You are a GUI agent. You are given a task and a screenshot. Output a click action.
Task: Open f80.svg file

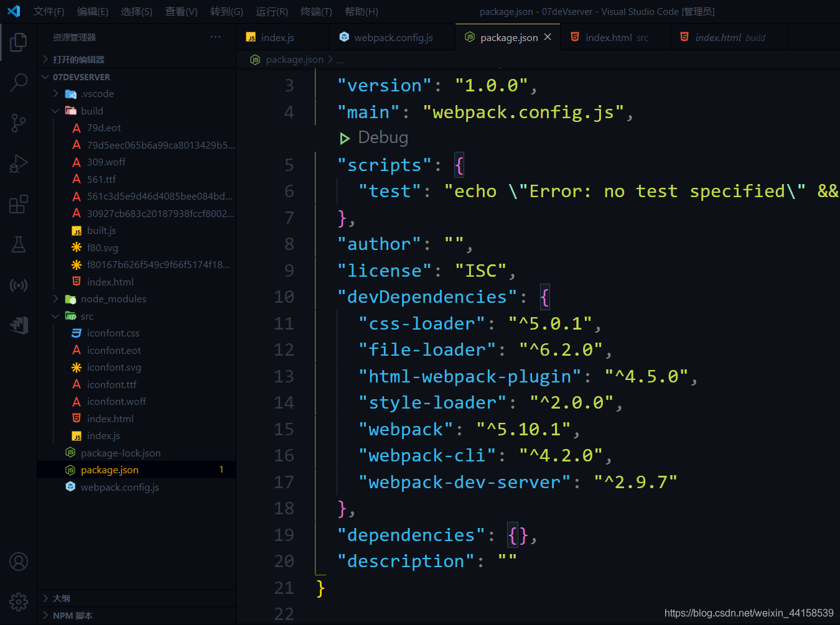137,248
